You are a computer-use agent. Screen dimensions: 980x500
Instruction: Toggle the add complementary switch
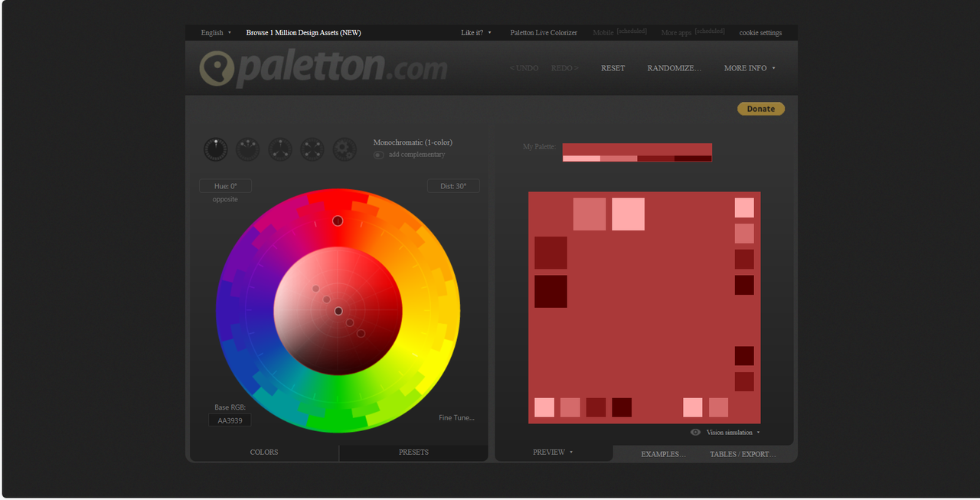(378, 155)
